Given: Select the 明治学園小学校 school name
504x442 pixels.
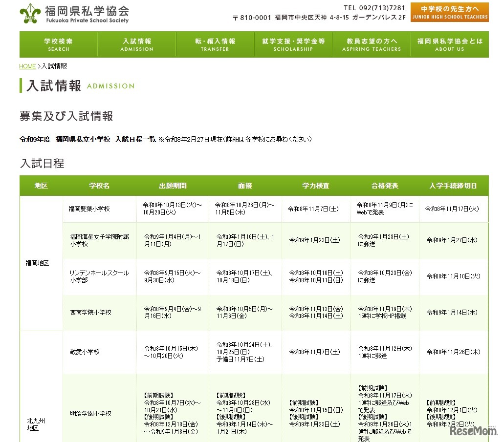Looking at the screenshot, I should 90,413.
